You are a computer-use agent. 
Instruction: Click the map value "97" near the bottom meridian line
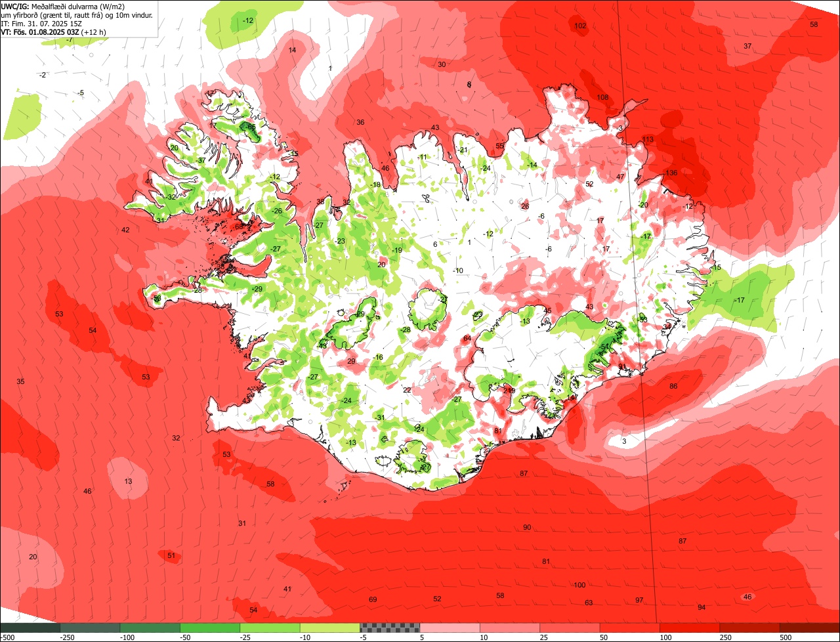pos(639,601)
